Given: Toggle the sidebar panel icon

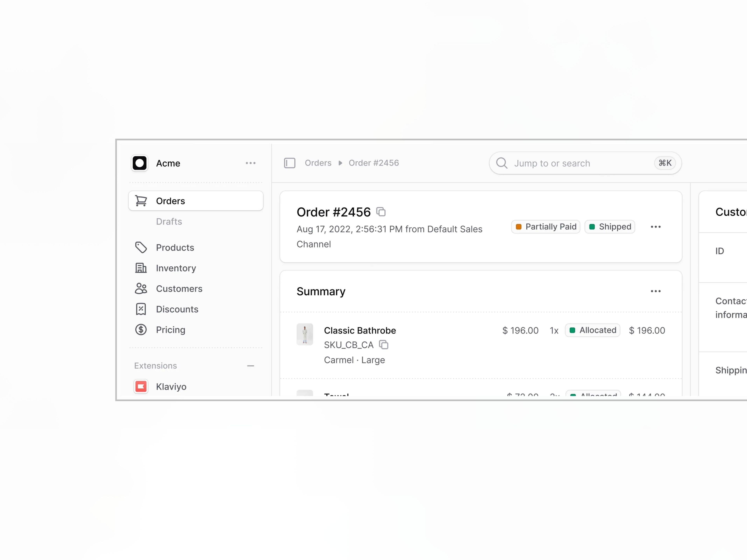Looking at the screenshot, I should (289, 163).
